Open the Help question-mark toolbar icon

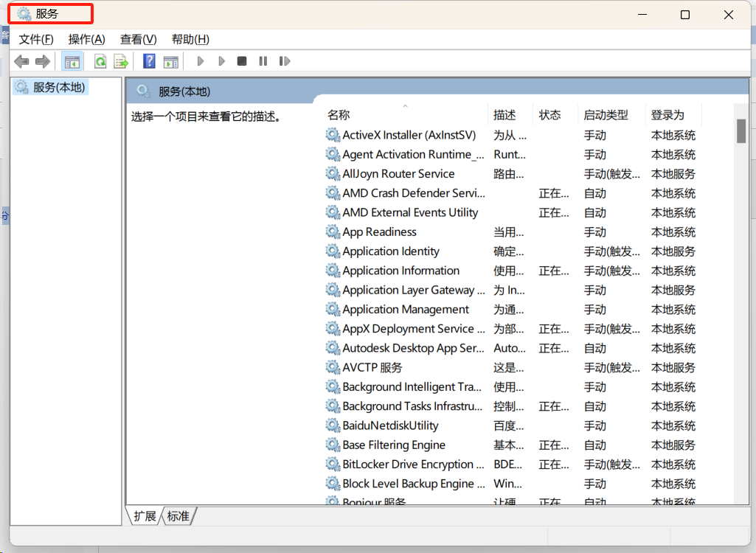pyautogui.click(x=150, y=61)
